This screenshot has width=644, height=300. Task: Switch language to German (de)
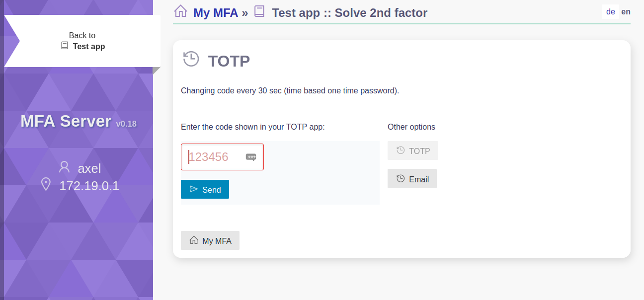tap(611, 12)
